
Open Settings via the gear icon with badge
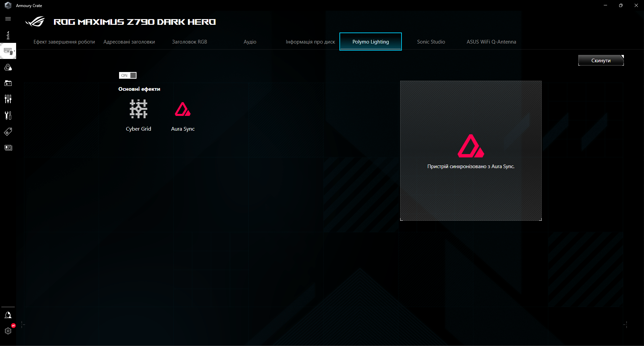(x=8, y=331)
